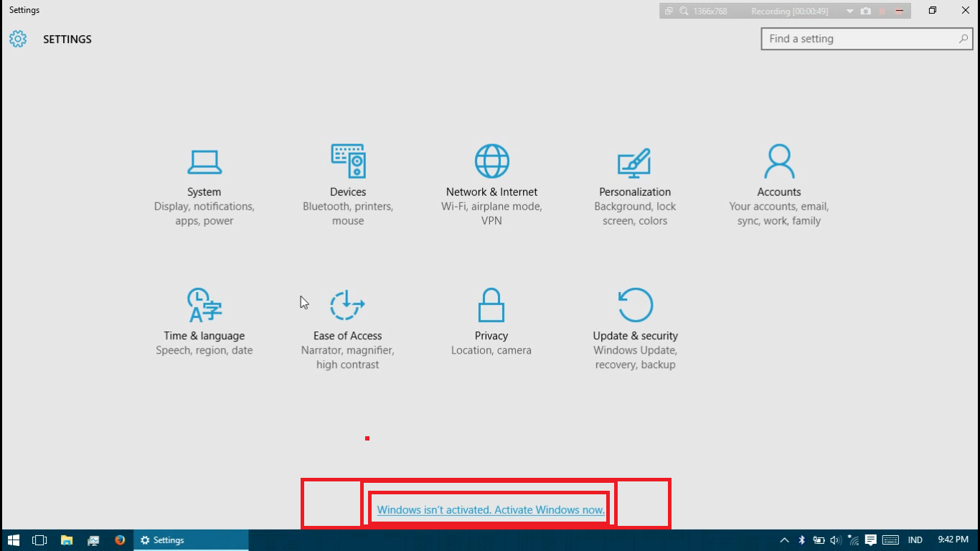980x551 pixels.
Task: Open the 9:42 PM clock flyout
Action: tap(953, 540)
